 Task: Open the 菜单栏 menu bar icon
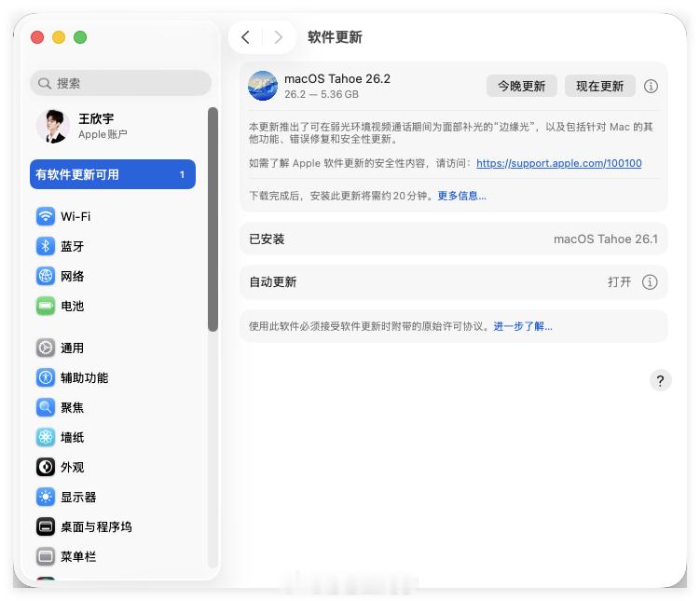[46, 556]
